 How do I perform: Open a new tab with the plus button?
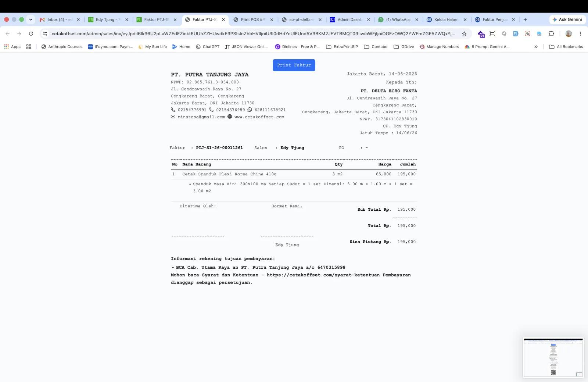pyautogui.click(x=525, y=20)
